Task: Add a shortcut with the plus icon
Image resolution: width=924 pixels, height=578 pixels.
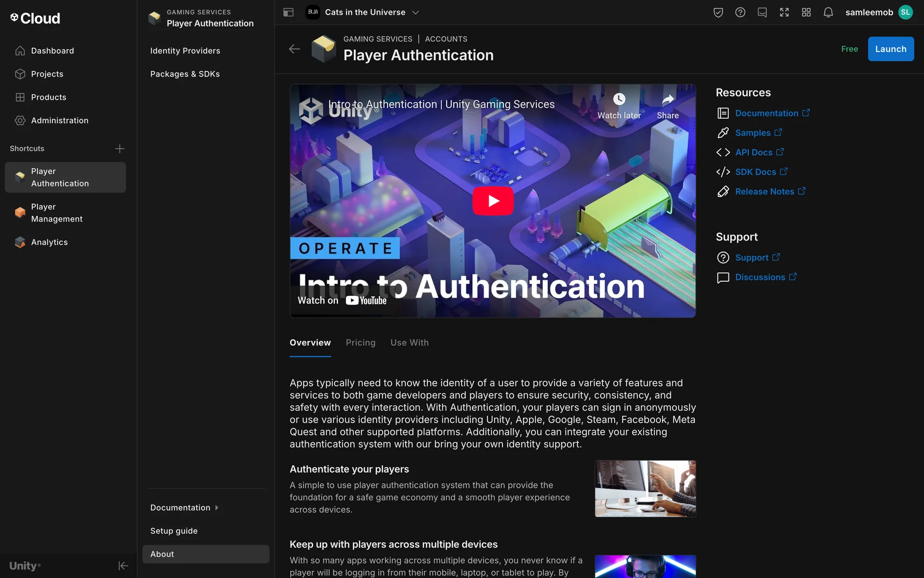Action: [x=120, y=149]
